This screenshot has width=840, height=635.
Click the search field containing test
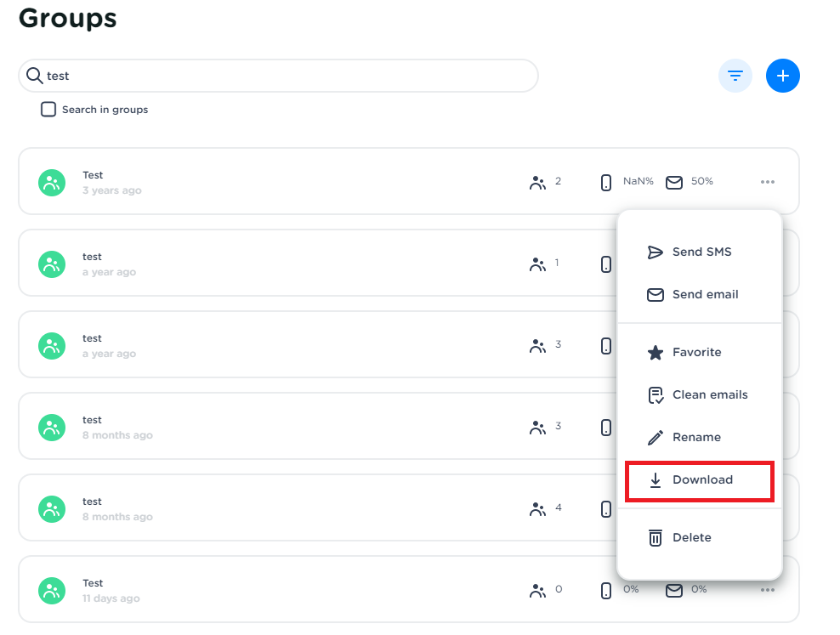pos(281,76)
